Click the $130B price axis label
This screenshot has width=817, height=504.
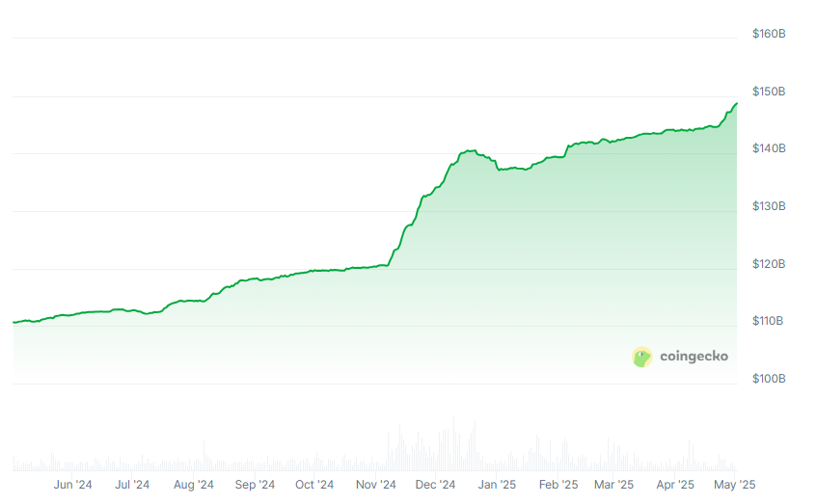point(769,207)
